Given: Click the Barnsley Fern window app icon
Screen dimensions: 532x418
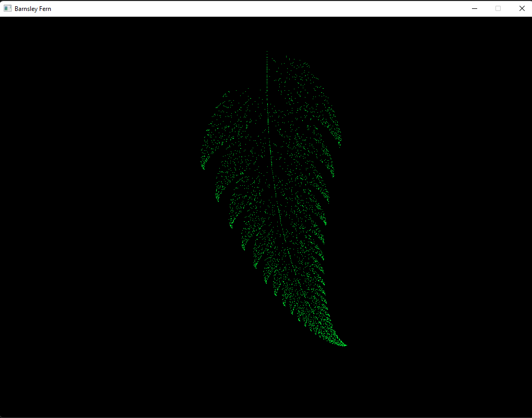Looking at the screenshot, I should click(7, 8).
